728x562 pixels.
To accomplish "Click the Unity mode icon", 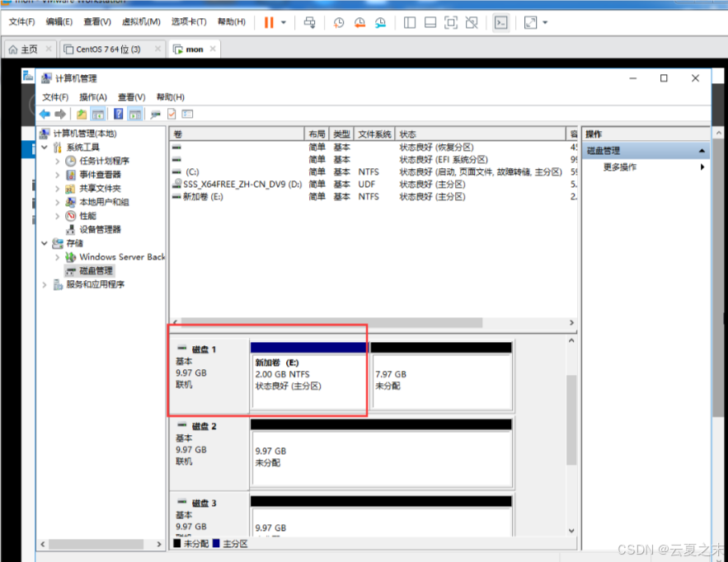I will (x=472, y=22).
